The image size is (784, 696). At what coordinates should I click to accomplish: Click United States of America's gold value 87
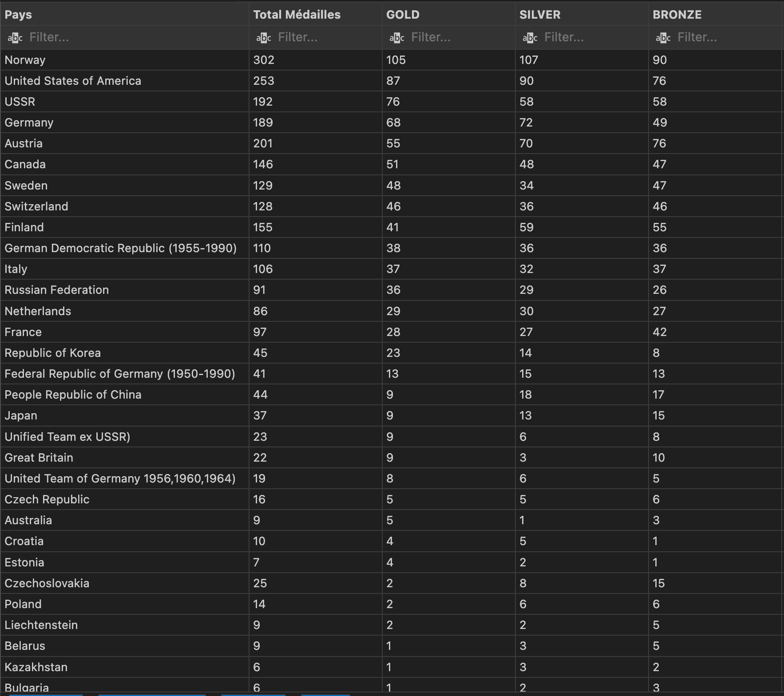(x=393, y=81)
